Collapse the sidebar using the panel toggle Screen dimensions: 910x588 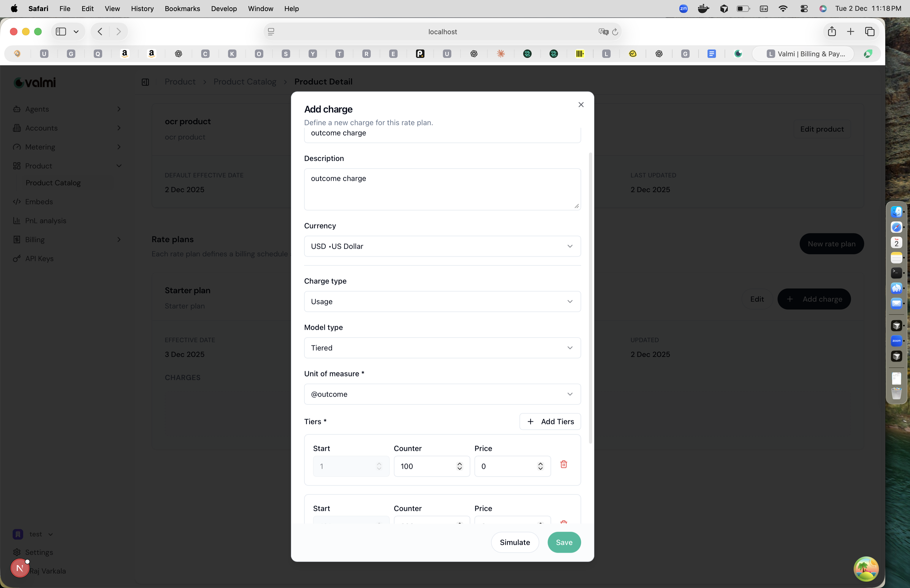pos(146,82)
